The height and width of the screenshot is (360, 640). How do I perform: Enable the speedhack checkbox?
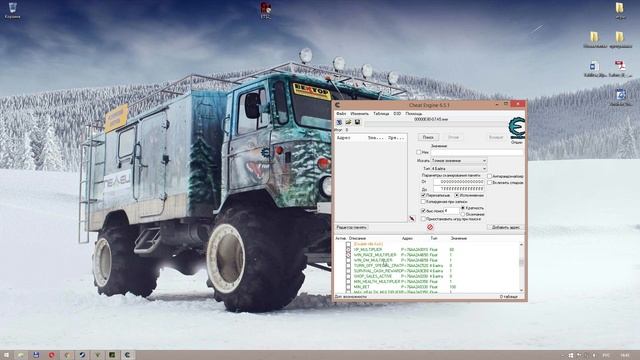pyautogui.click(x=489, y=182)
